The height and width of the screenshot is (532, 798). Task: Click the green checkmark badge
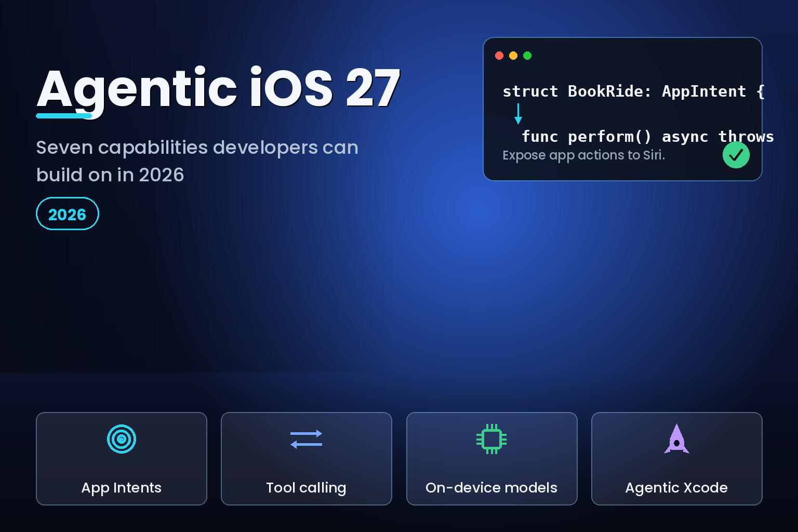pyautogui.click(x=736, y=155)
